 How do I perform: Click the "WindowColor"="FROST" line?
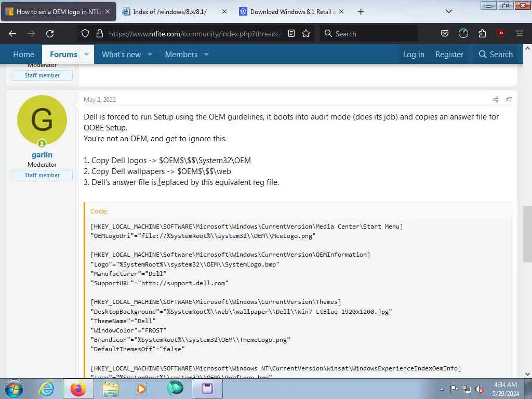(129, 330)
